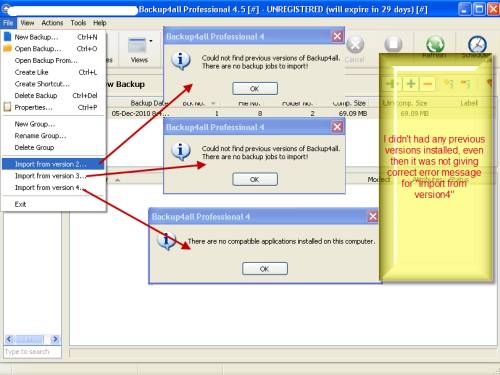500x375 pixels.
Task: Open the View menu
Action: [x=27, y=23]
